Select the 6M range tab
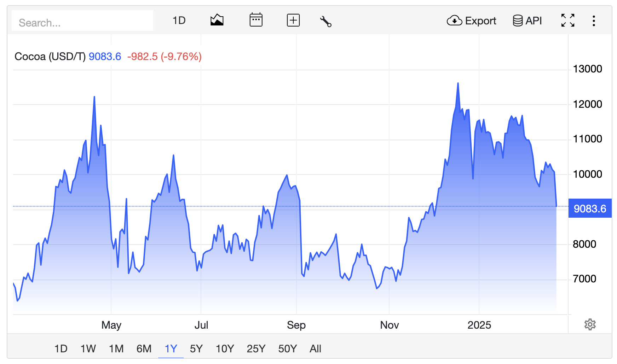Viewport: 617px width, 364px height. 144,349
